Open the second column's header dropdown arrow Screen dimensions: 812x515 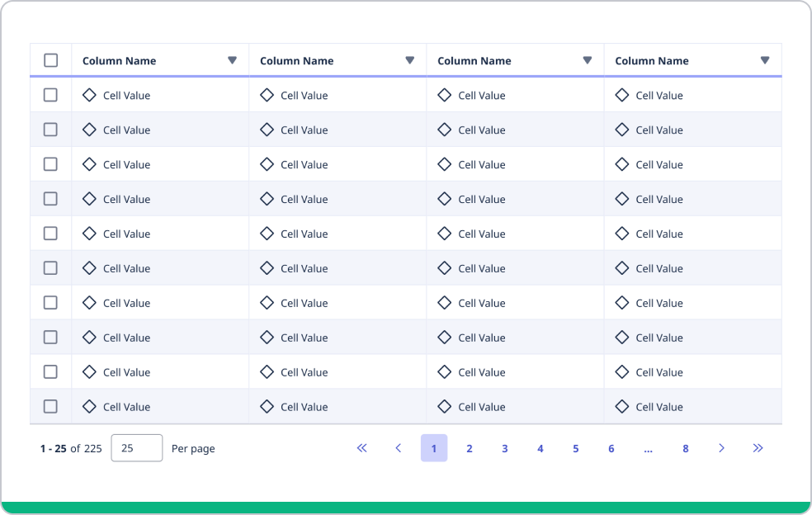pyautogui.click(x=410, y=60)
